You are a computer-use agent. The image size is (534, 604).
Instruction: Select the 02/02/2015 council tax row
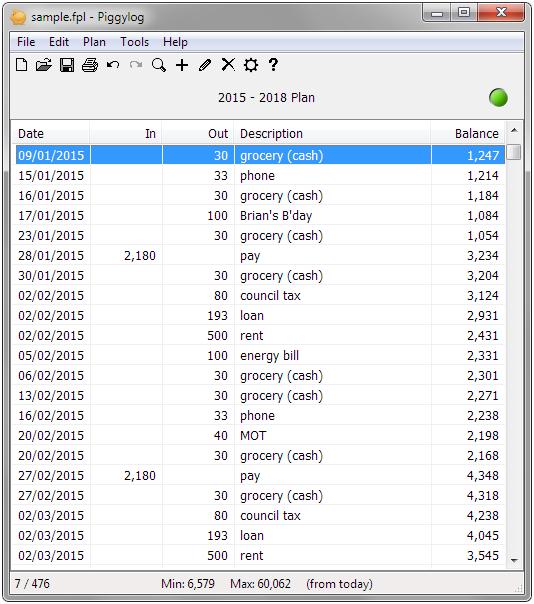tap(260, 296)
